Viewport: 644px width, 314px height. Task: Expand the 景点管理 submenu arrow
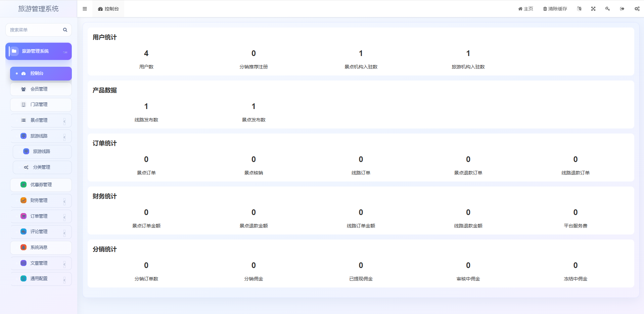click(x=64, y=121)
